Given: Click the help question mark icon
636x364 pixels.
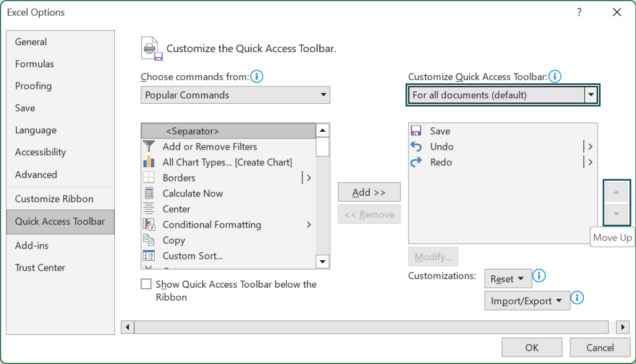Looking at the screenshot, I should point(579,12).
